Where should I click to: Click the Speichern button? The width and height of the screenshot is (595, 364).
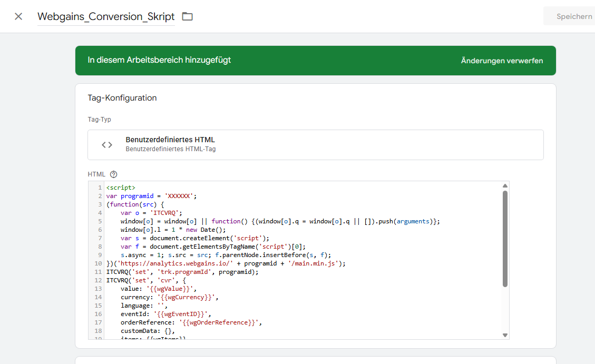point(573,16)
